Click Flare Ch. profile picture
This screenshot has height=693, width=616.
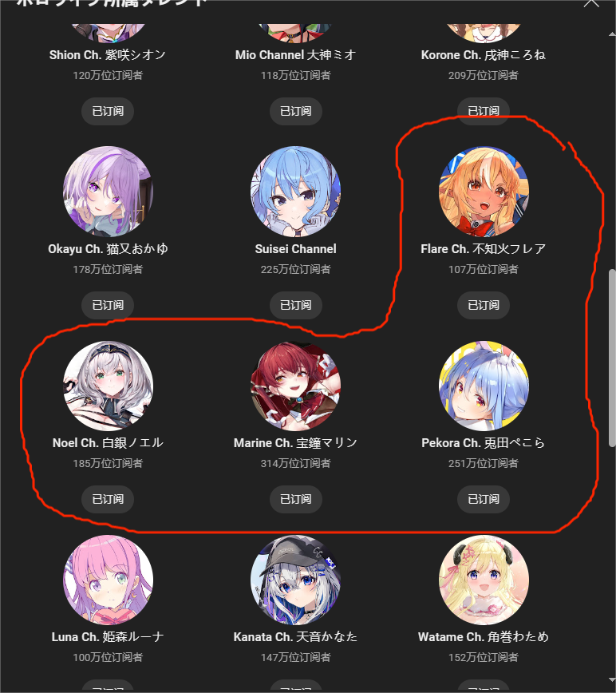[484, 192]
